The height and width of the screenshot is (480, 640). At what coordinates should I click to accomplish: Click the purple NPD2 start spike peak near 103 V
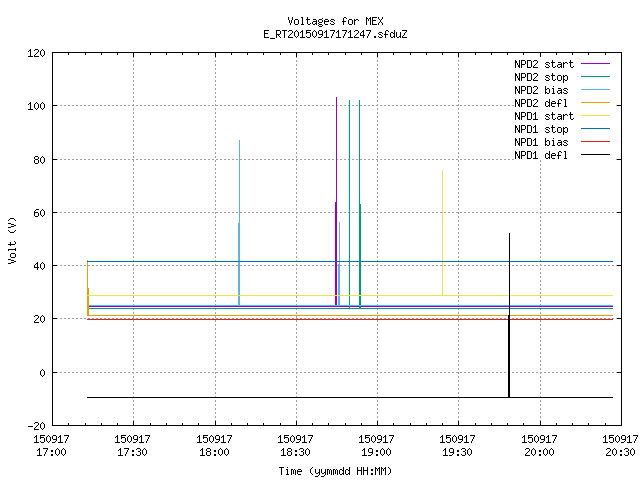336,98
